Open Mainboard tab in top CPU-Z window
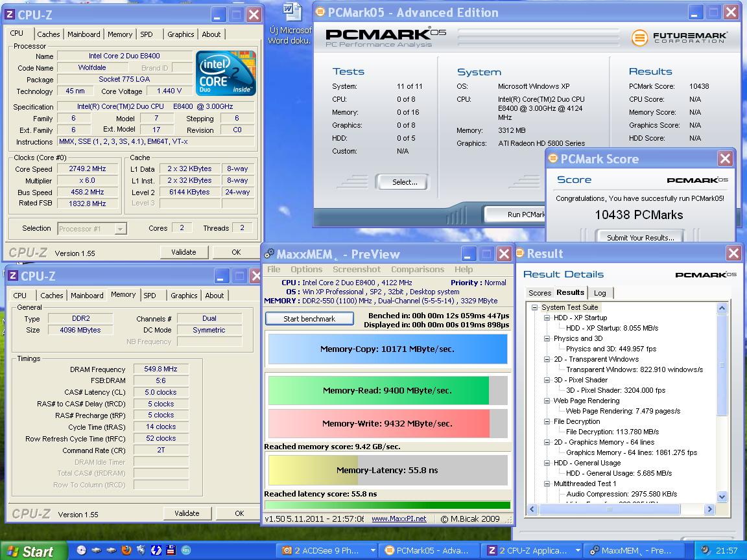The width and height of the screenshot is (747, 560). click(x=84, y=34)
